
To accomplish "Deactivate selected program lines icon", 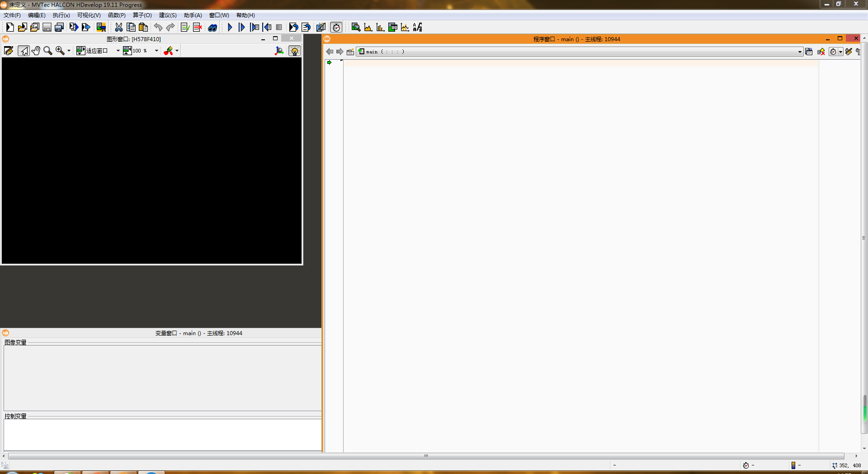I will pyautogui.click(x=197, y=27).
